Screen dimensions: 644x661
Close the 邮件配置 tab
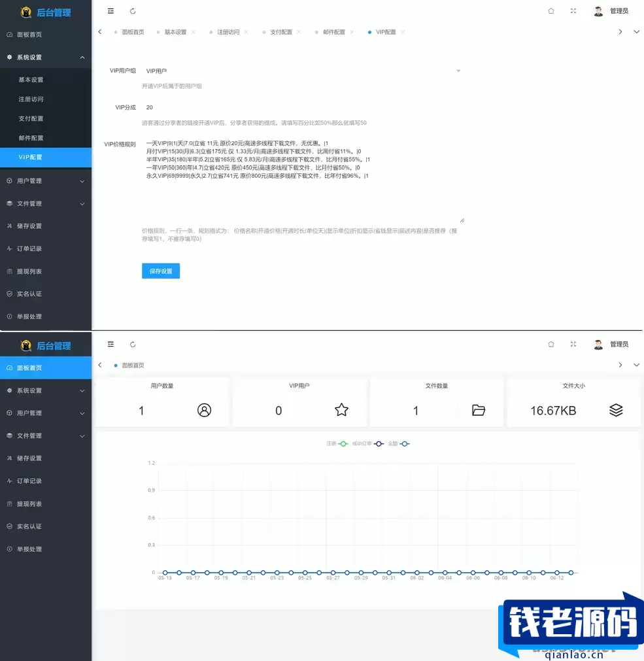352,32
